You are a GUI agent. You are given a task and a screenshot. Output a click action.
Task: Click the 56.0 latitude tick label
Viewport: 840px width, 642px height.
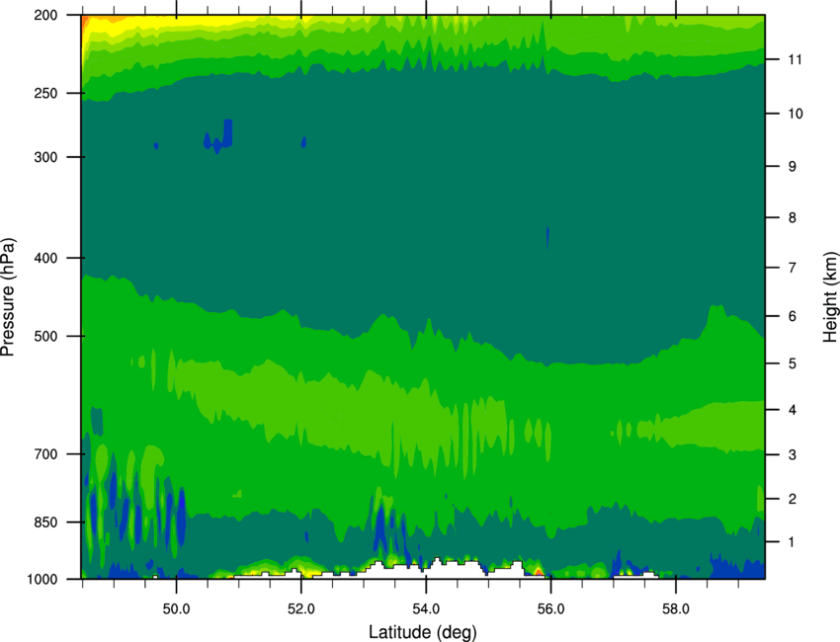click(550, 608)
